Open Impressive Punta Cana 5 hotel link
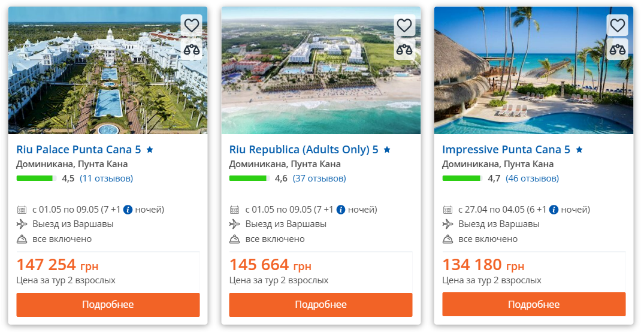This screenshot has width=644, height=333. (506, 150)
